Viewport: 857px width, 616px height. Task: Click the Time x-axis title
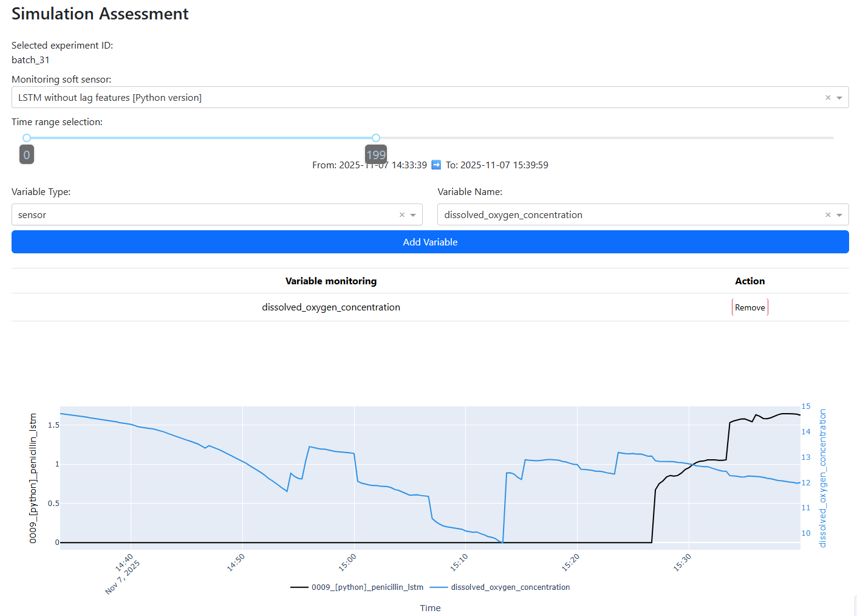430,608
